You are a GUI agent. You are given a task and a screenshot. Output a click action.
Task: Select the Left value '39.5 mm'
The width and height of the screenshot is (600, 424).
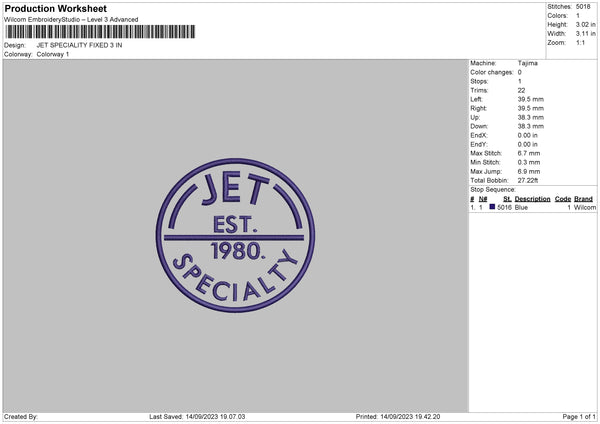pos(531,99)
